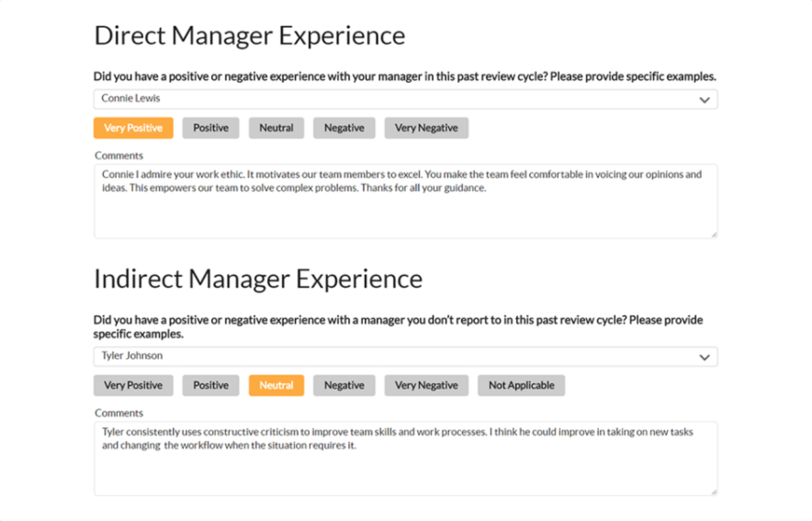Choose Very Positive for indirect manager

click(133, 385)
